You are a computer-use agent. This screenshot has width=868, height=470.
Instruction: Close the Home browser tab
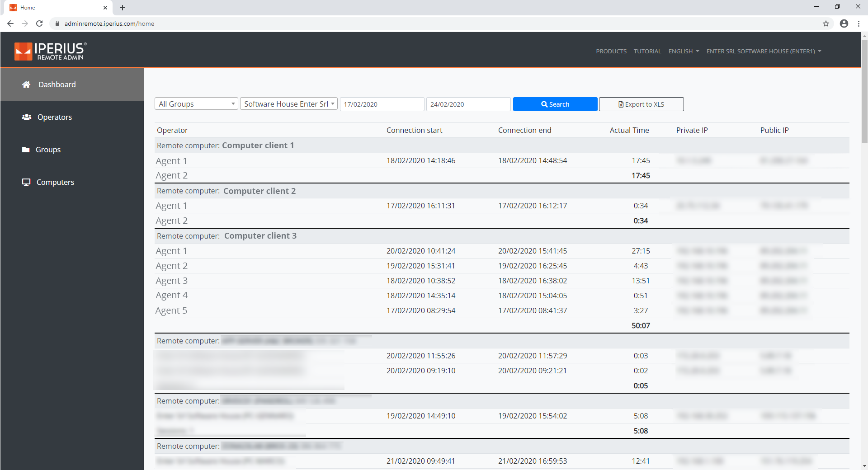click(x=105, y=8)
